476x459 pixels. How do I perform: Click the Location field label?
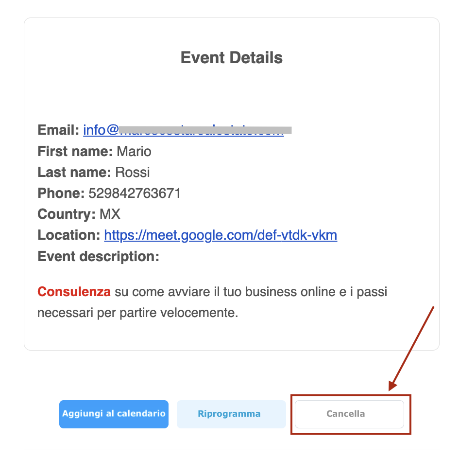tap(69, 235)
